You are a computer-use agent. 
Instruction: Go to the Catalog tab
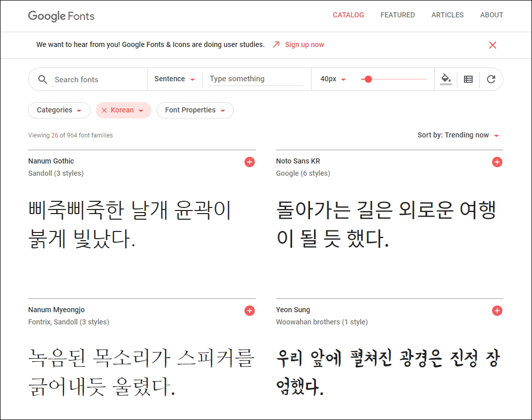tap(348, 15)
